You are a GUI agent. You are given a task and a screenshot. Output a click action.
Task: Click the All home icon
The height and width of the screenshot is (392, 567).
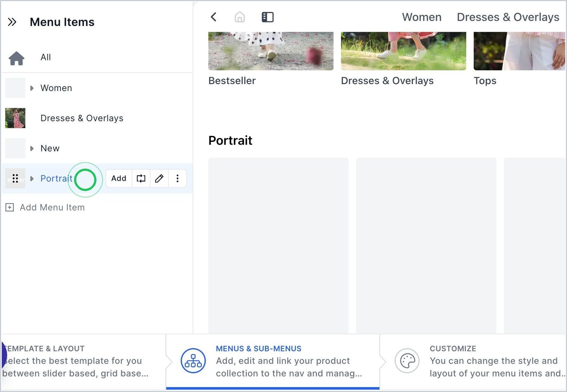pyautogui.click(x=17, y=58)
